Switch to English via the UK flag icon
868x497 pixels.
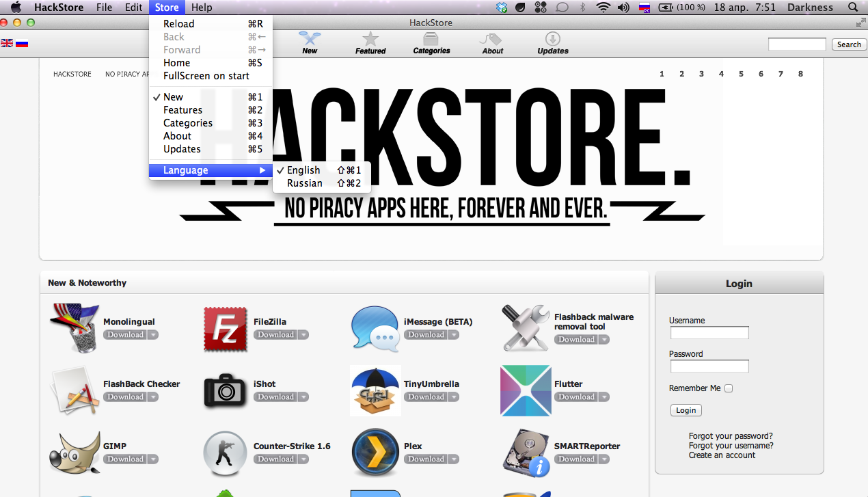pos(7,42)
